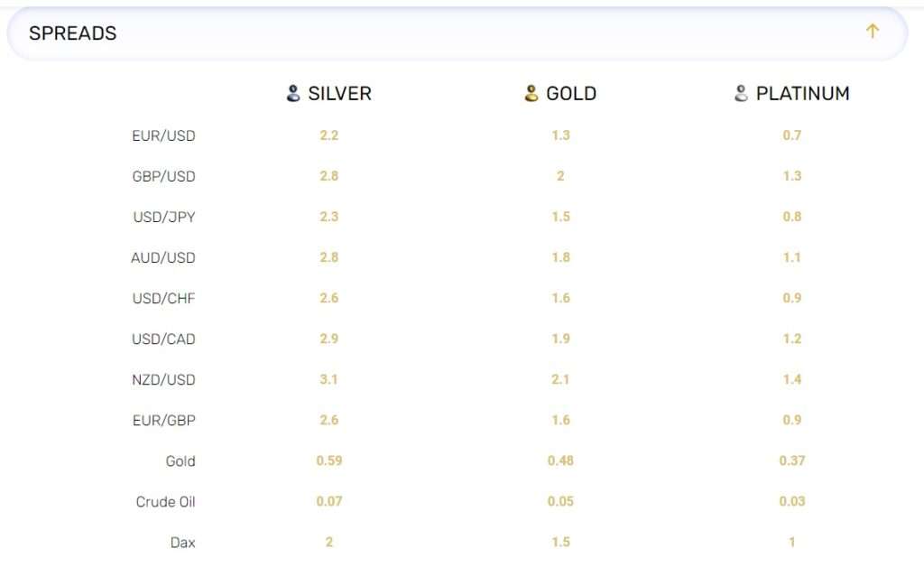Click the SPREADS accordion header

pos(457,33)
